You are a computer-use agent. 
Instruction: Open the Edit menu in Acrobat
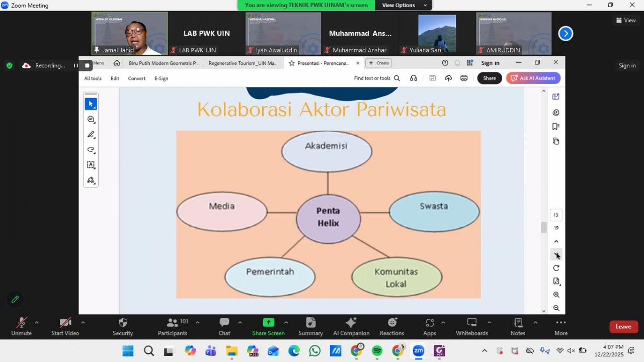coord(115,78)
